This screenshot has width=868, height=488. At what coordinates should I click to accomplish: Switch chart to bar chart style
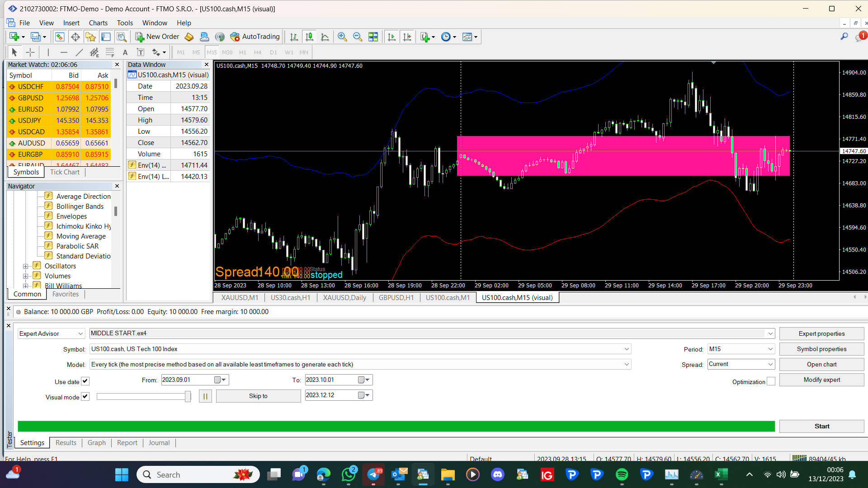[294, 37]
